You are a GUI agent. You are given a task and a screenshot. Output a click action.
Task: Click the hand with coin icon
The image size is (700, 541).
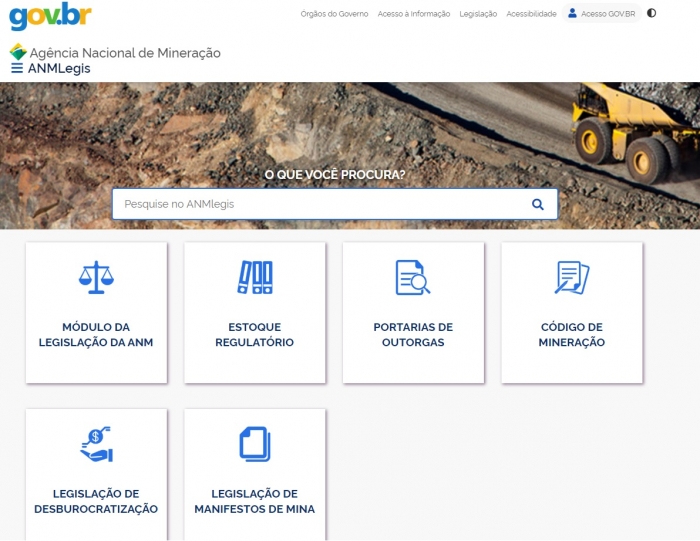point(96,444)
